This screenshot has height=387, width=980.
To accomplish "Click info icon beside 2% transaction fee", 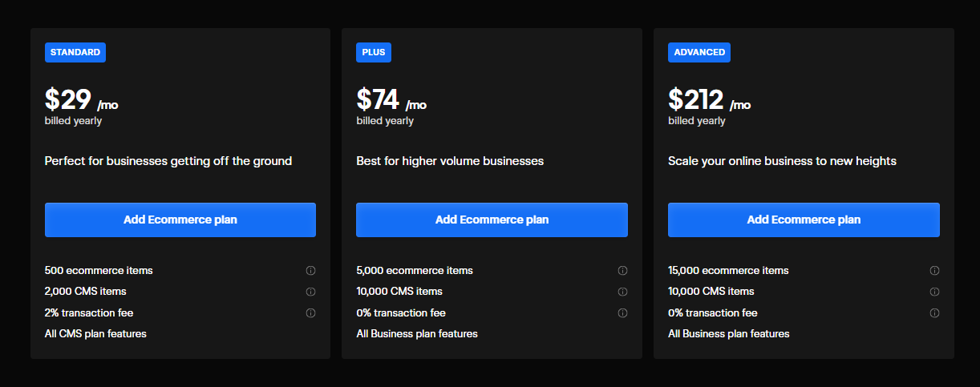I will (x=311, y=313).
